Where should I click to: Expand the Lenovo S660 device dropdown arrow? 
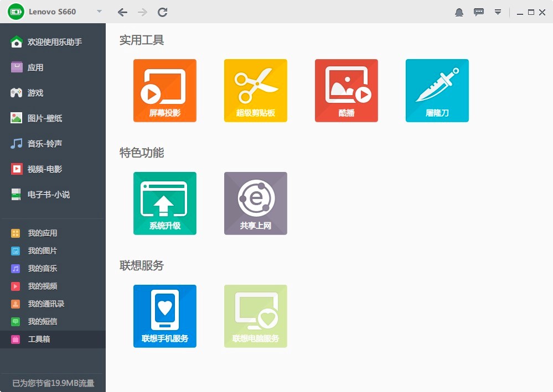(x=99, y=12)
